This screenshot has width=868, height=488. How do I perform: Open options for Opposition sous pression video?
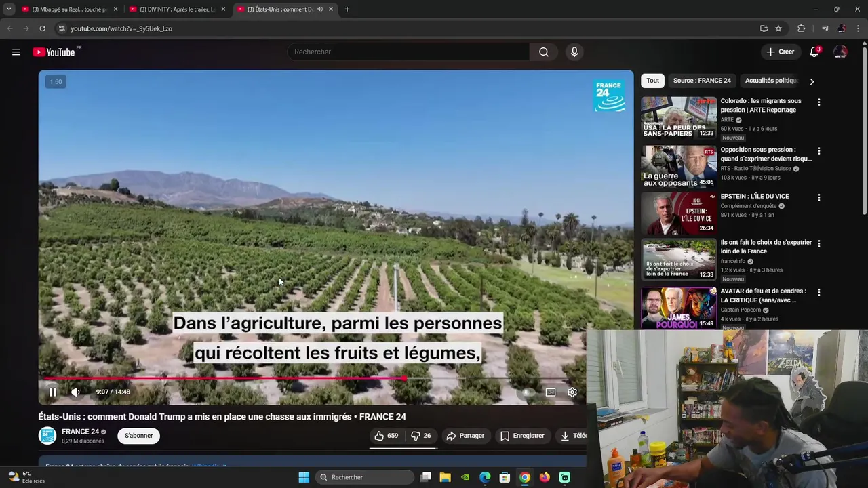(818, 151)
